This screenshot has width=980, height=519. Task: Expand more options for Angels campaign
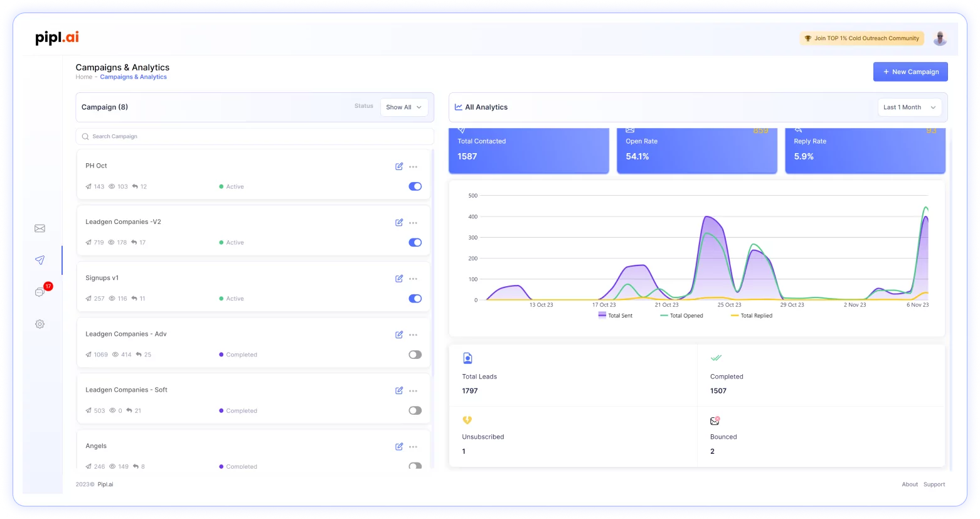click(x=413, y=446)
